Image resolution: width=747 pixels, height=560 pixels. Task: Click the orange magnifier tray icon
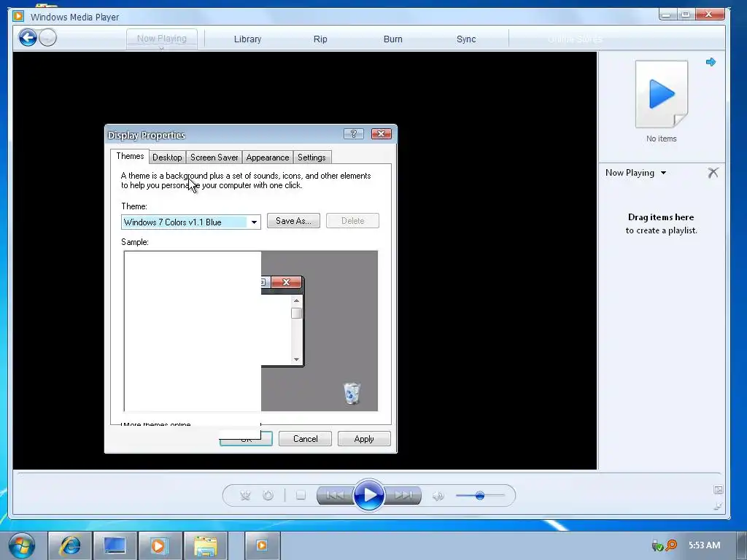(671, 545)
